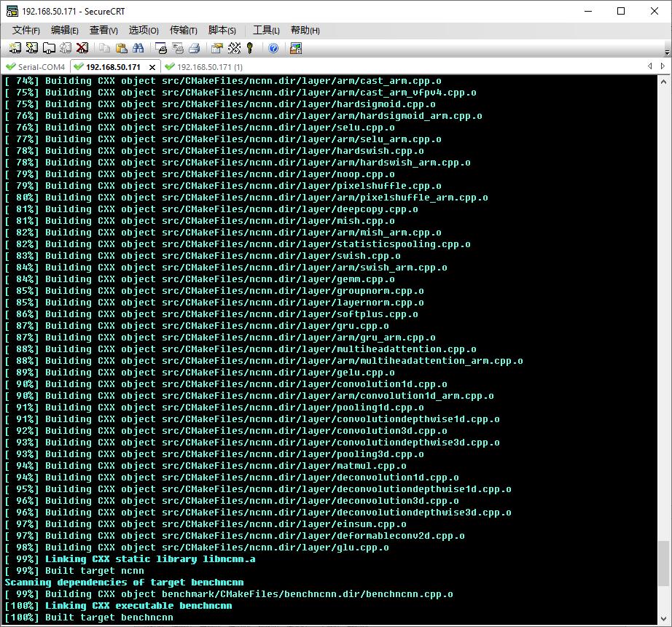Open the 脚本(S) menu

coord(222,30)
